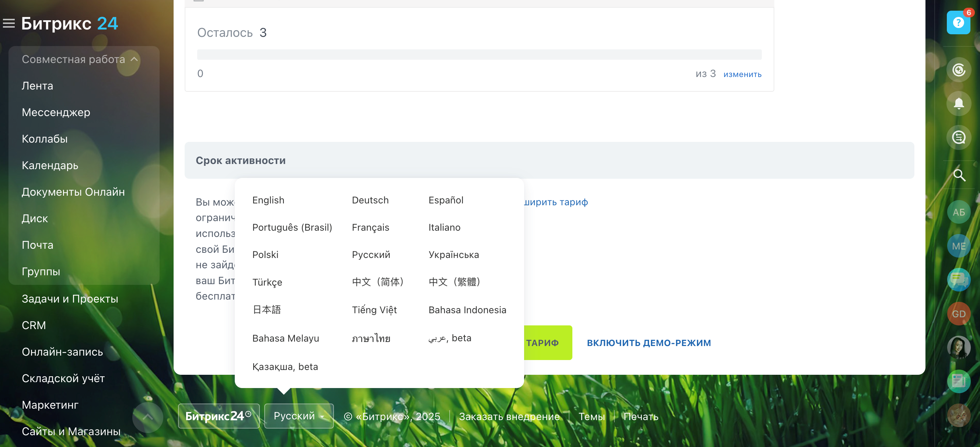Viewport: 980px width, 447px height.
Task: Click the scroll-to-top round arrow button
Action: click(x=148, y=417)
